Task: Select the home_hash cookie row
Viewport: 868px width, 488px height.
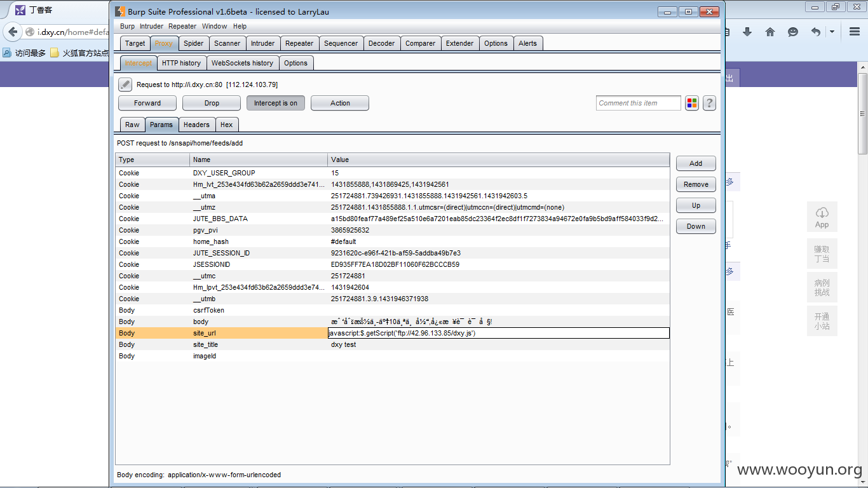Action: pyautogui.click(x=393, y=241)
